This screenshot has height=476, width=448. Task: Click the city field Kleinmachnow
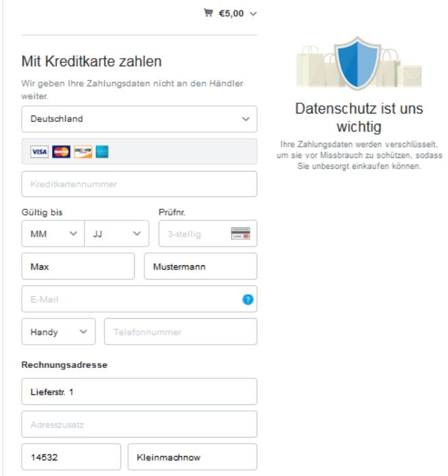tap(192, 457)
